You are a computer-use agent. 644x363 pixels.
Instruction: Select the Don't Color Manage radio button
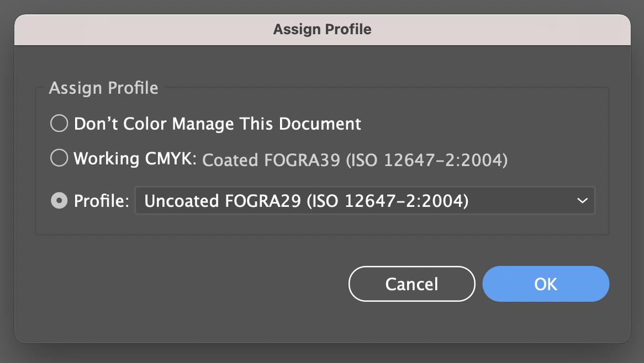pyautogui.click(x=59, y=124)
